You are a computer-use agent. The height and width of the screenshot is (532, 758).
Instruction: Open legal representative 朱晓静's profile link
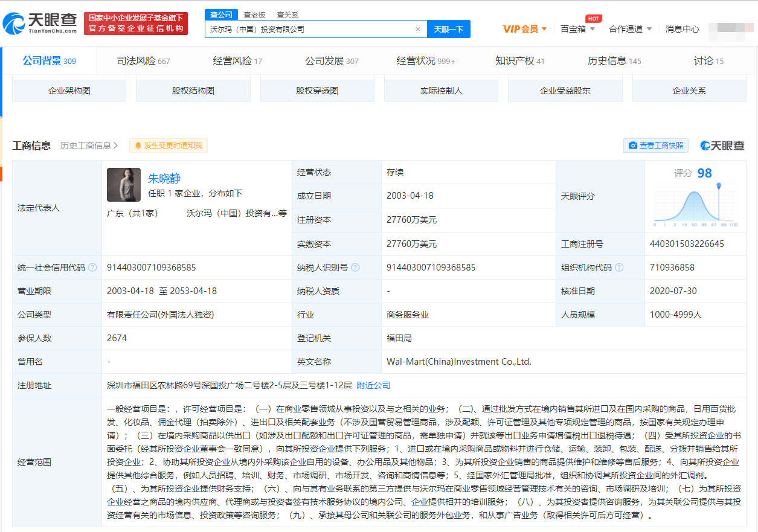pos(164,178)
